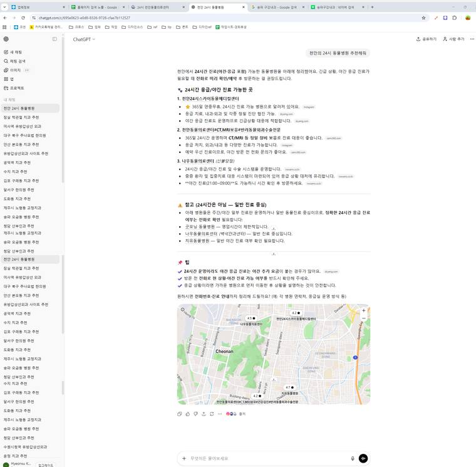The height and width of the screenshot is (467, 476).
Task: Select the 천안24시스카이동물메디컬센터 map pin
Action: pyautogui.click(x=296, y=313)
